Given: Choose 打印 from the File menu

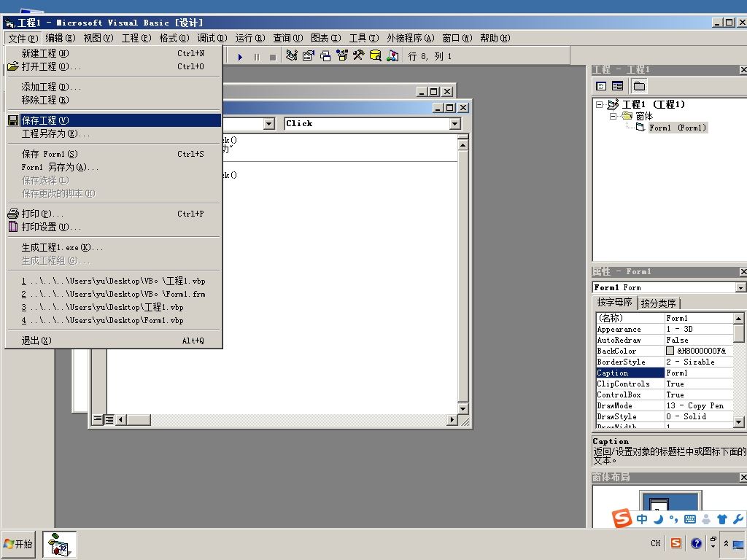Looking at the screenshot, I should pyautogui.click(x=114, y=214).
